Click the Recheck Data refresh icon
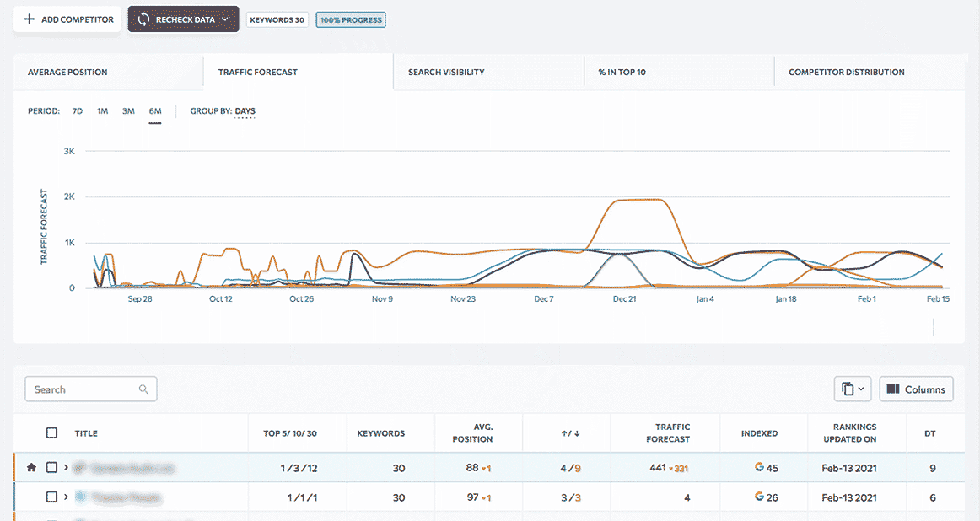The height and width of the screenshot is (521, 980). [144, 19]
